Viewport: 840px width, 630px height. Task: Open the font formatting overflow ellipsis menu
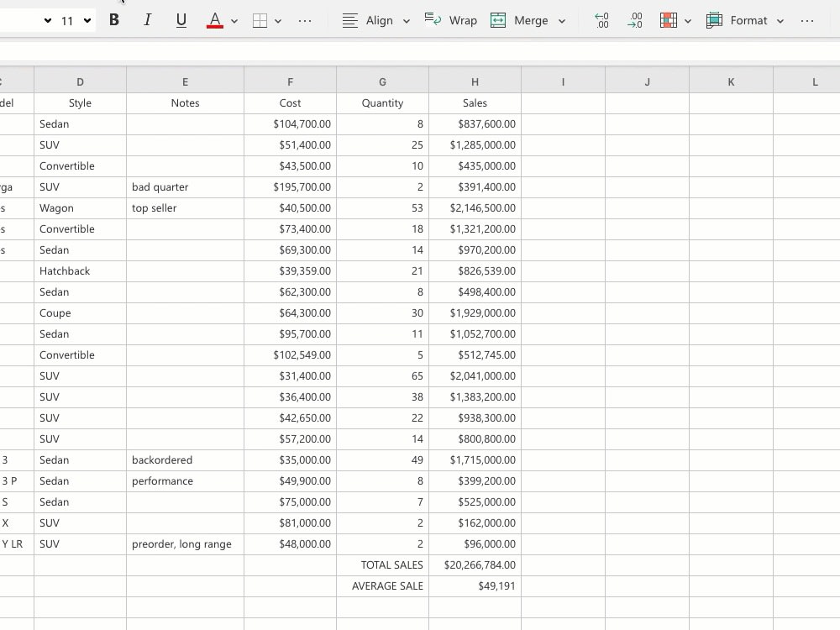305,20
